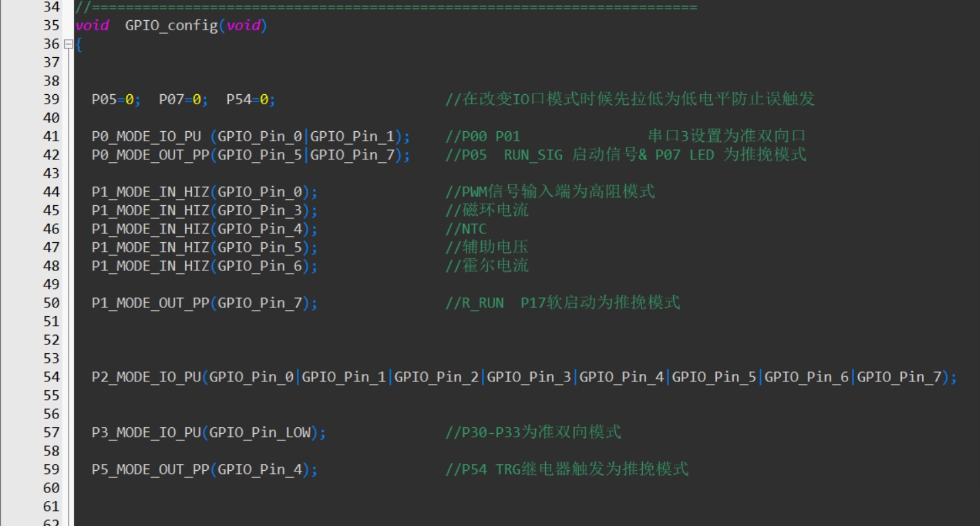Click the comment separator on line 34
This screenshot has height=526, width=980.
[386, 7]
